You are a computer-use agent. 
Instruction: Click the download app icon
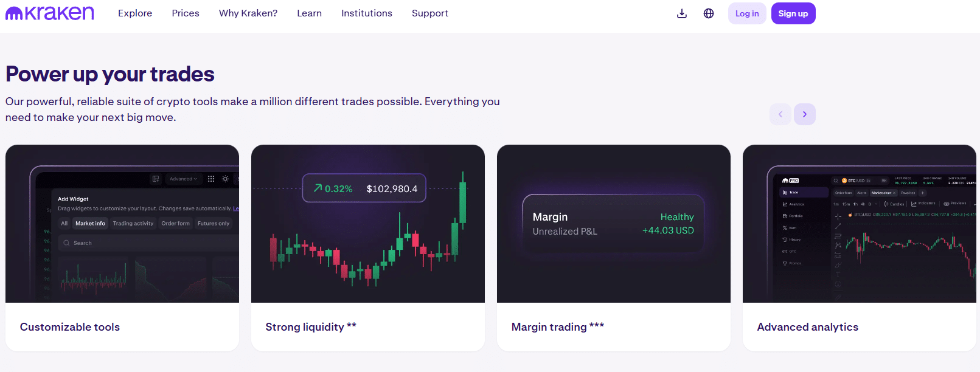pyautogui.click(x=682, y=13)
